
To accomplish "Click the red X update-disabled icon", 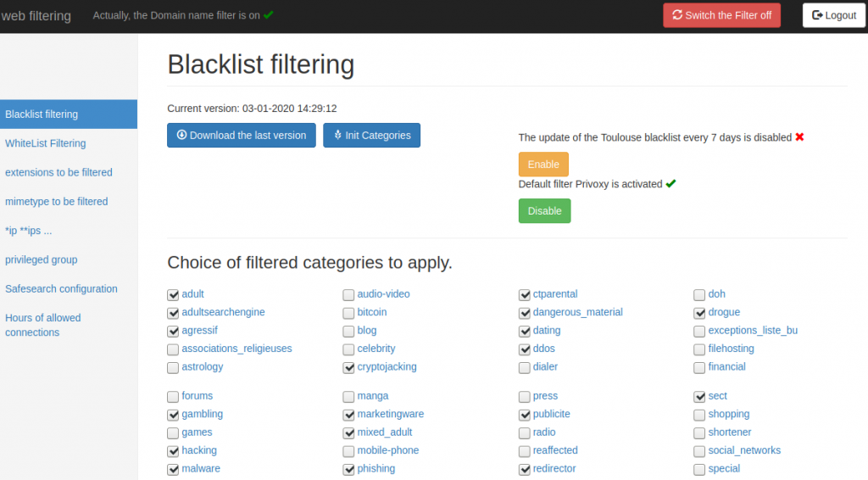I will point(799,137).
